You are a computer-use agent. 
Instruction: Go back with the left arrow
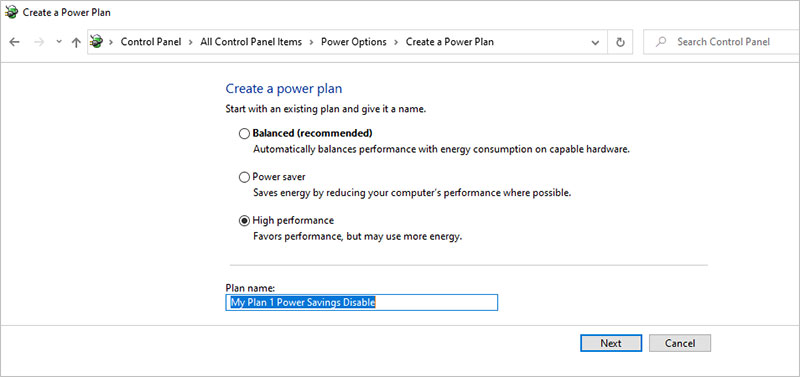pyautogui.click(x=14, y=42)
